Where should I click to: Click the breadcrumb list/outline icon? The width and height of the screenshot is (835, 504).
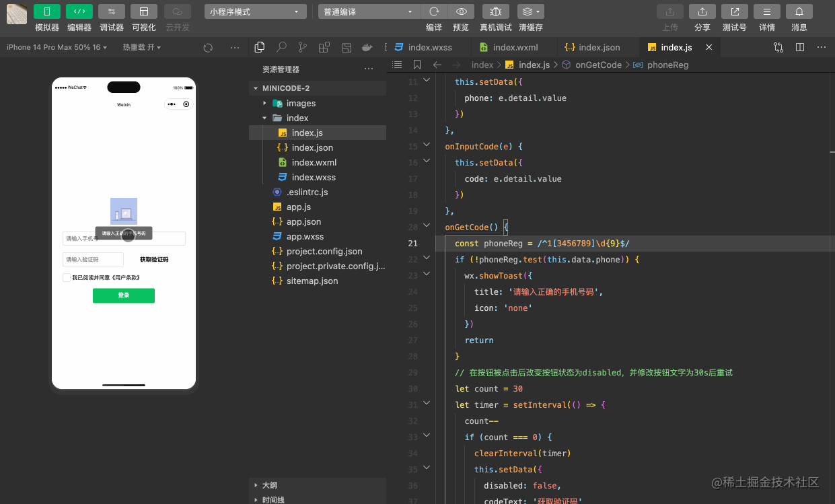(x=397, y=65)
